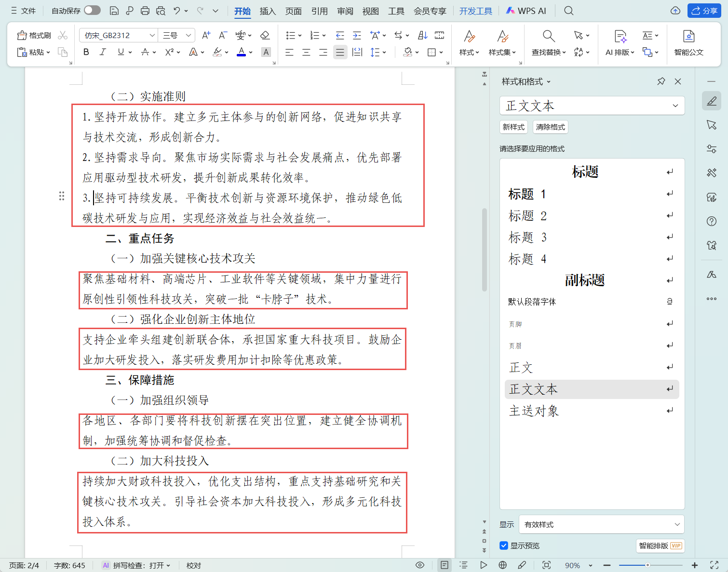Toggle spell check in status bar

click(x=137, y=565)
